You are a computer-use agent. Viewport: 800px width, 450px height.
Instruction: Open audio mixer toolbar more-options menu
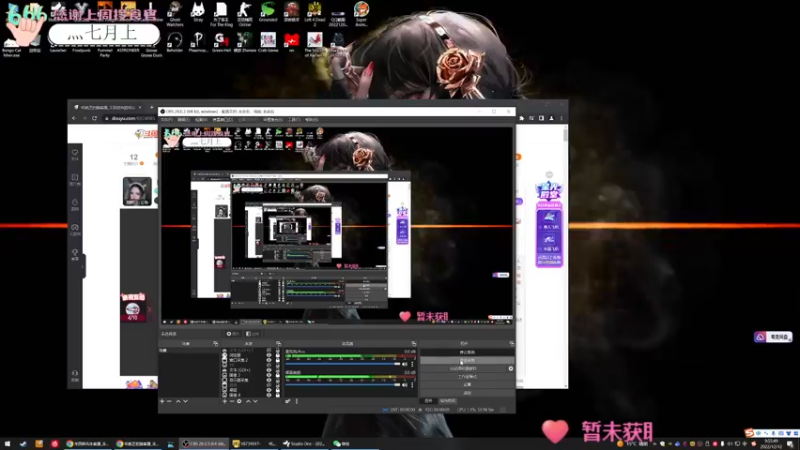(x=296, y=401)
